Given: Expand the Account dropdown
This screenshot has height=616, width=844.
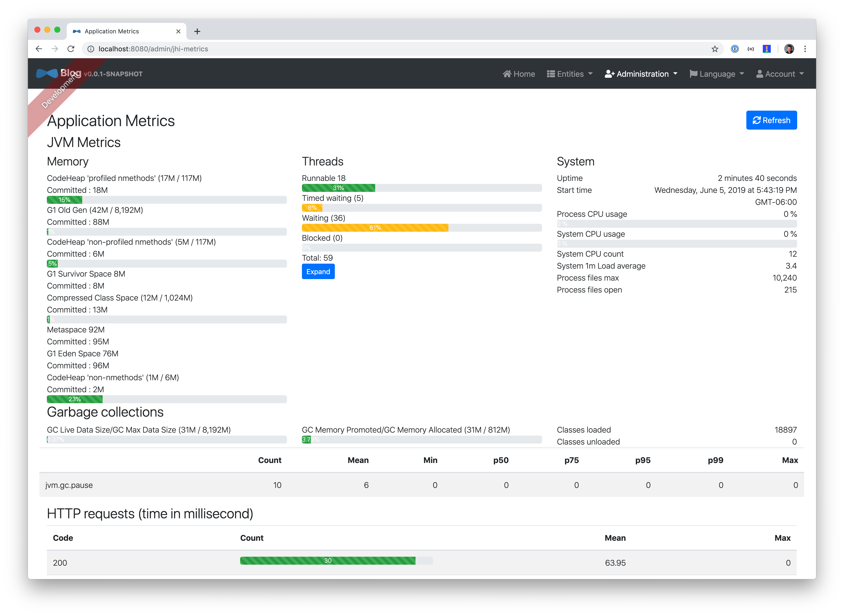Looking at the screenshot, I should 780,74.
